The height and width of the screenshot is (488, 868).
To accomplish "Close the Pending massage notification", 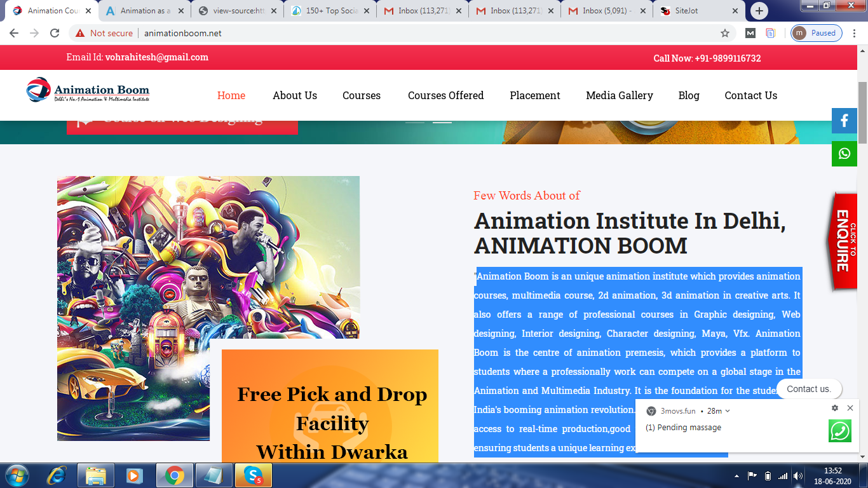I will (x=850, y=408).
